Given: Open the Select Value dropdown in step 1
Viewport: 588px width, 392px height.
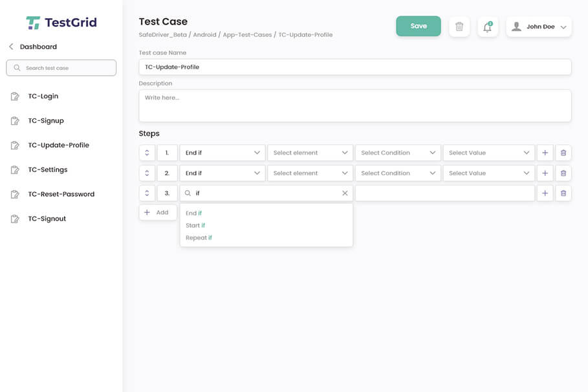Looking at the screenshot, I should [x=488, y=153].
